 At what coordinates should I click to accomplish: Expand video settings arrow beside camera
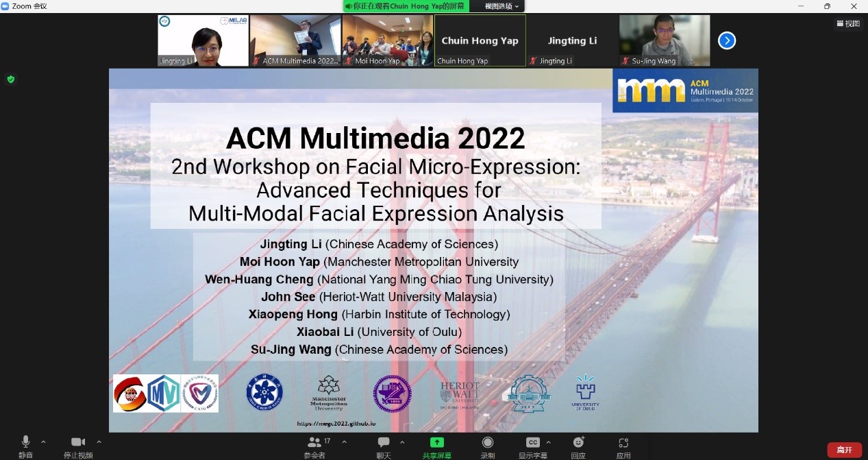click(99, 442)
